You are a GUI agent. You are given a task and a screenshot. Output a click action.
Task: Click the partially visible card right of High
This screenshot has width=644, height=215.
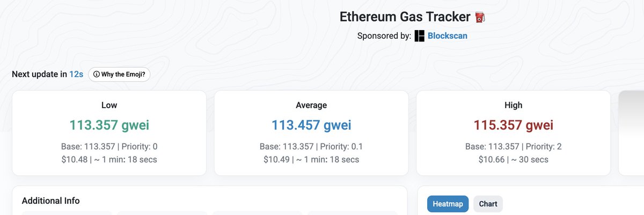(x=632, y=133)
